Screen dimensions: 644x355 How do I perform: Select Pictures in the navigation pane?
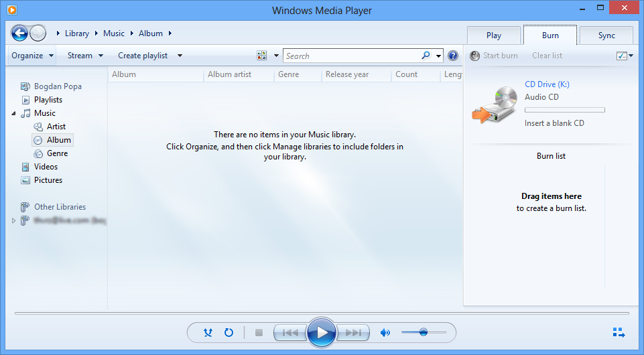click(48, 180)
